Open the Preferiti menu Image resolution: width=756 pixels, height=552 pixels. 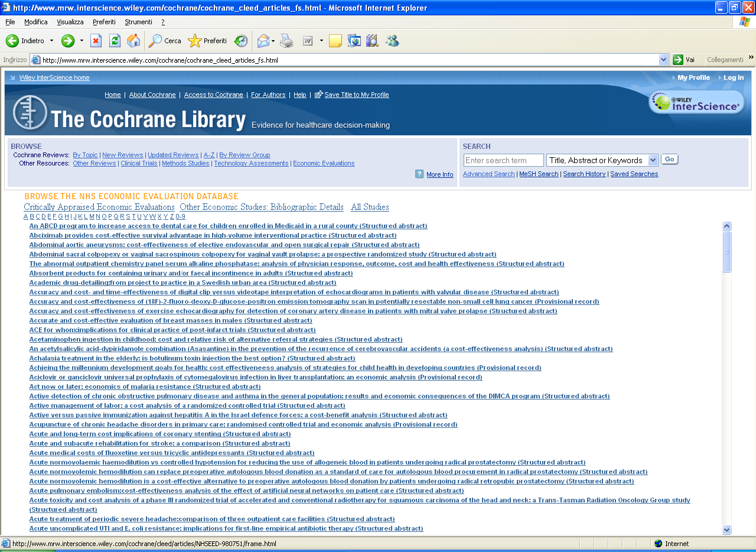pyautogui.click(x=104, y=22)
